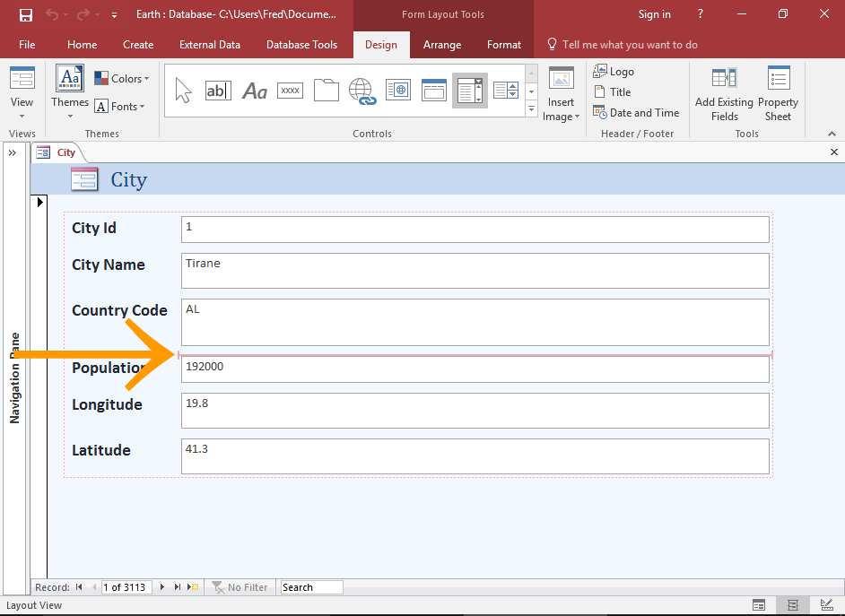Click the record selector arrow

[39, 203]
